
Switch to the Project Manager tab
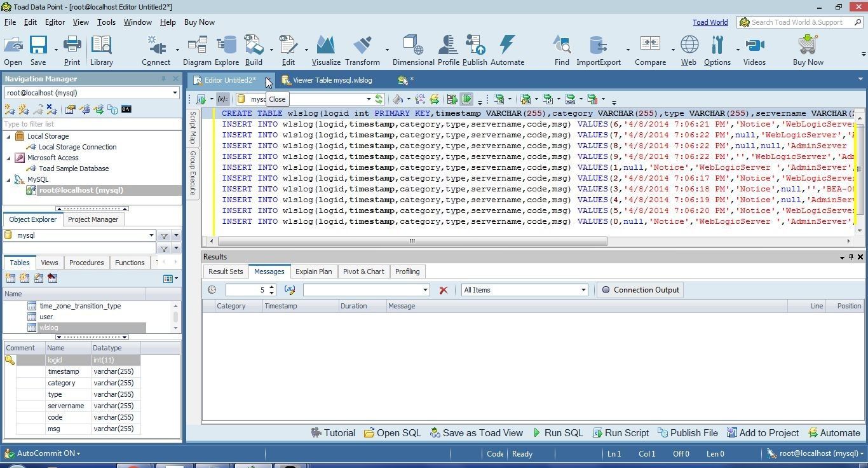click(x=93, y=219)
